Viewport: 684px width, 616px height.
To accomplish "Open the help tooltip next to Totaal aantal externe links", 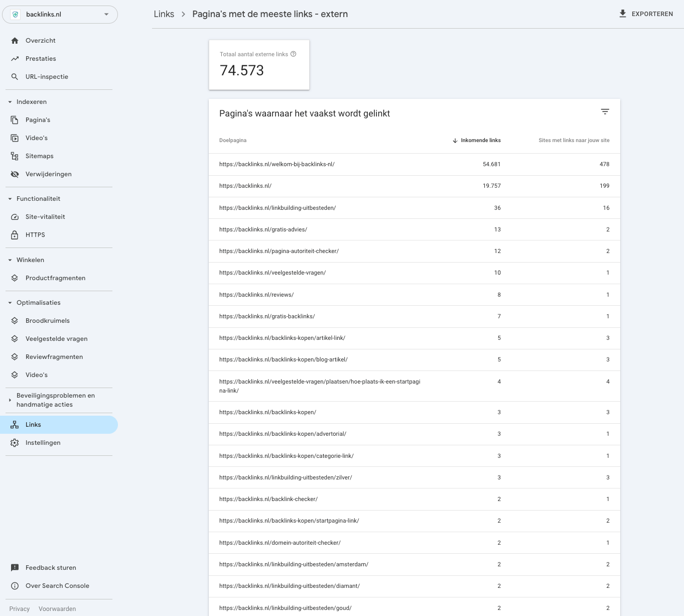I will tap(293, 54).
